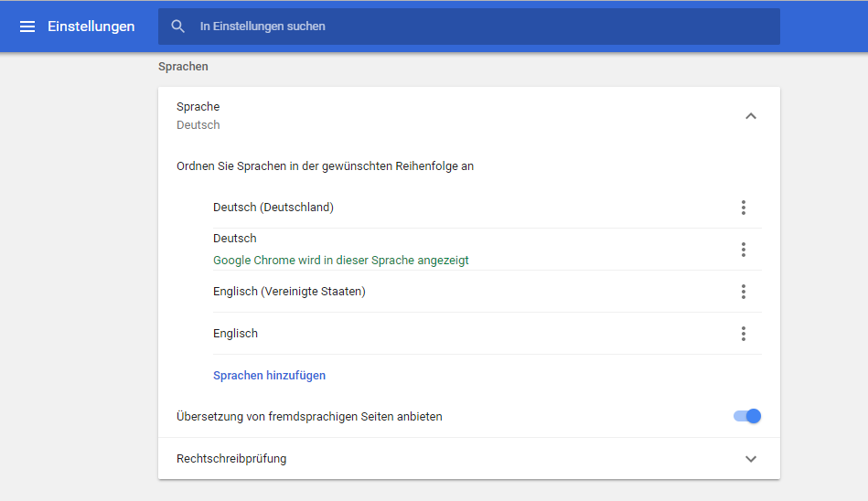Click the 'Rechtschreibprüfung' row label

tap(231, 459)
